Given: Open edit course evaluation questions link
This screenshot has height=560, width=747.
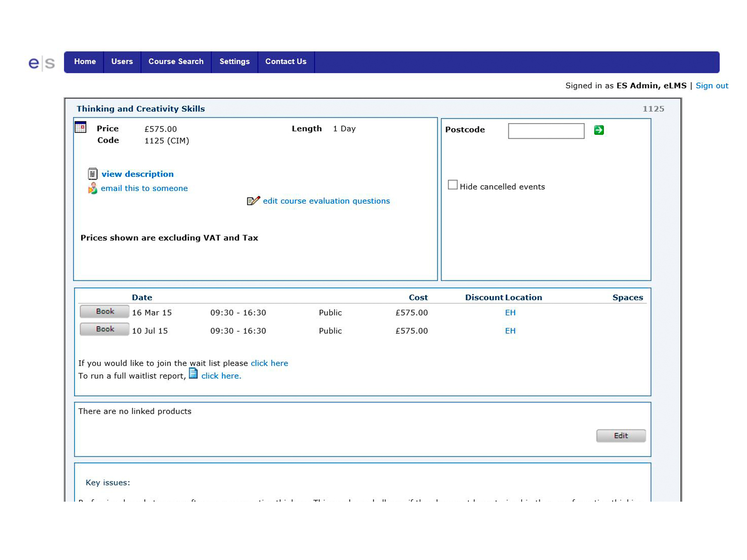Looking at the screenshot, I should click(326, 201).
